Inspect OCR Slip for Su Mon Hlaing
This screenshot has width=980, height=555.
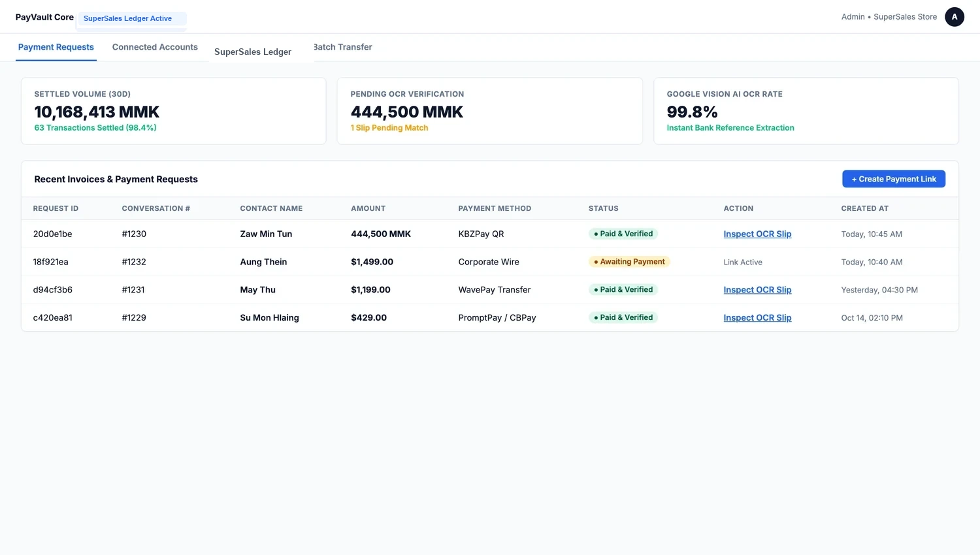[757, 318]
